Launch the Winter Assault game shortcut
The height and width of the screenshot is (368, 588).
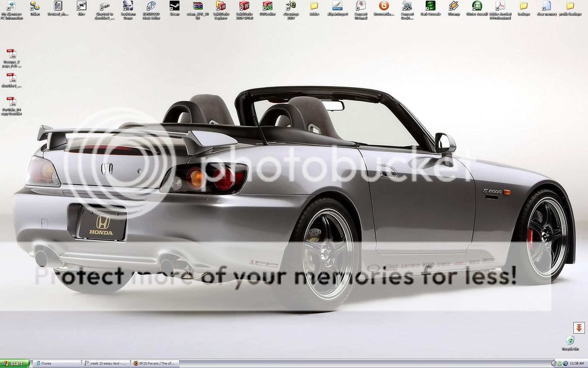point(477,9)
